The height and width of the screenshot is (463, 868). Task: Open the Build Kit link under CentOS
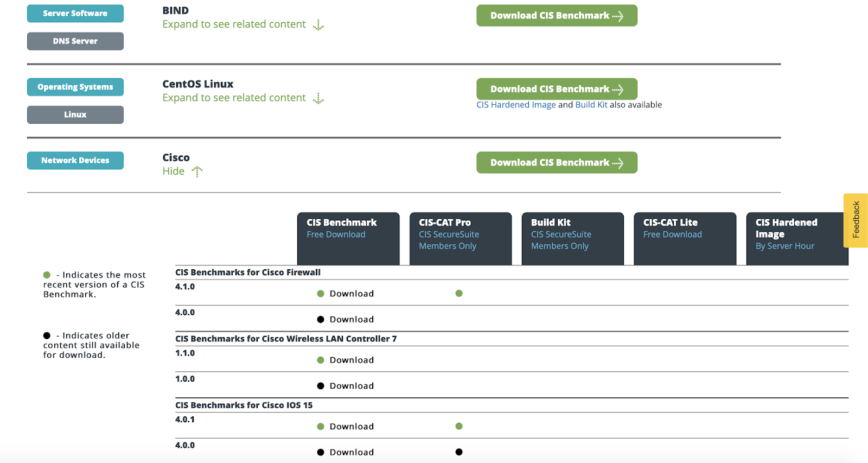point(591,105)
